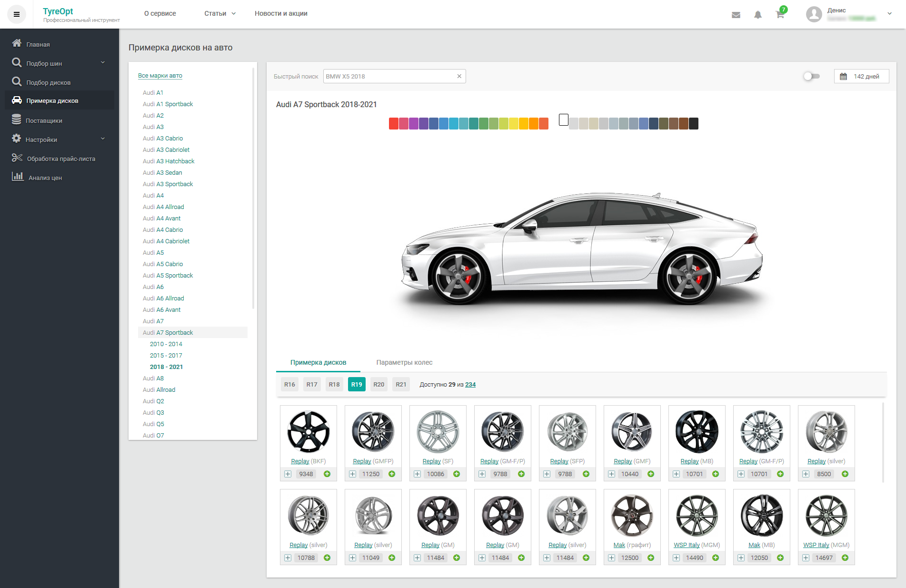Expand details for Replay (SF) 10086
The image size is (906, 588).
(x=418, y=474)
